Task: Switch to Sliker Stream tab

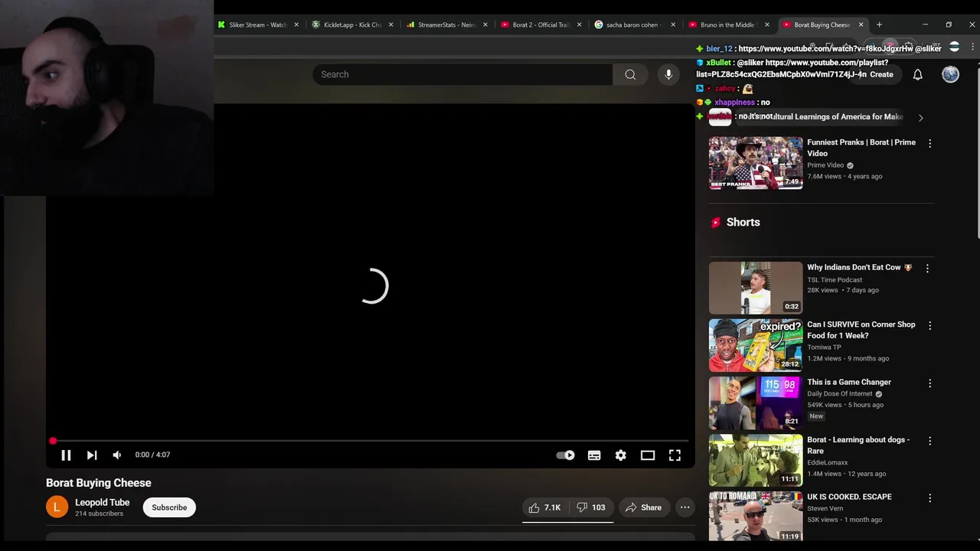Action: [258, 24]
